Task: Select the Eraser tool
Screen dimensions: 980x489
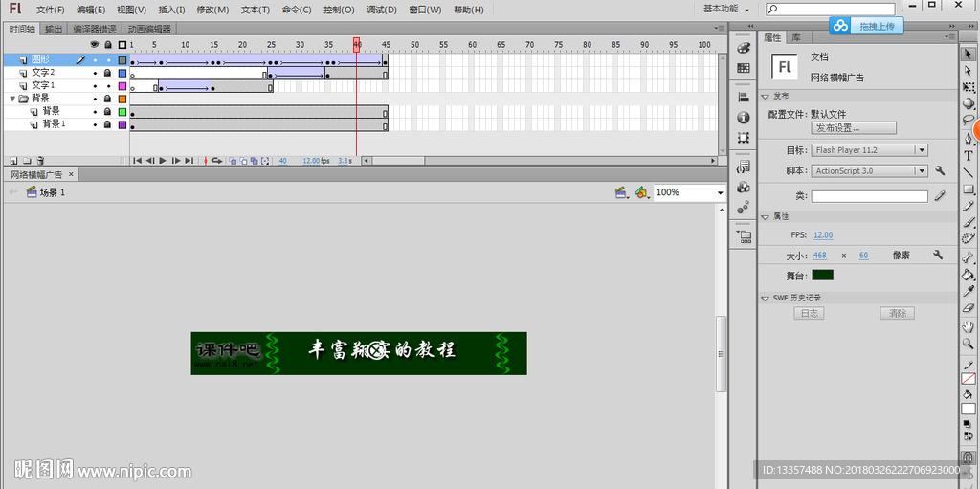Action: (969, 307)
